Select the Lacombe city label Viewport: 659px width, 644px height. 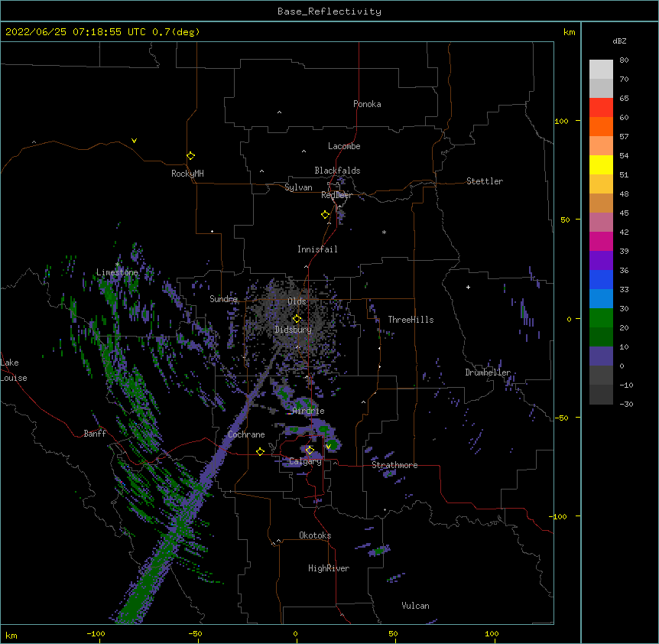(x=344, y=146)
